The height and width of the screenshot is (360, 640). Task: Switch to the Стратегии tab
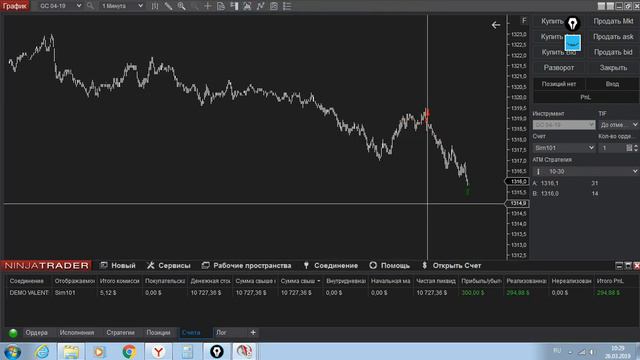coord(120,333)
